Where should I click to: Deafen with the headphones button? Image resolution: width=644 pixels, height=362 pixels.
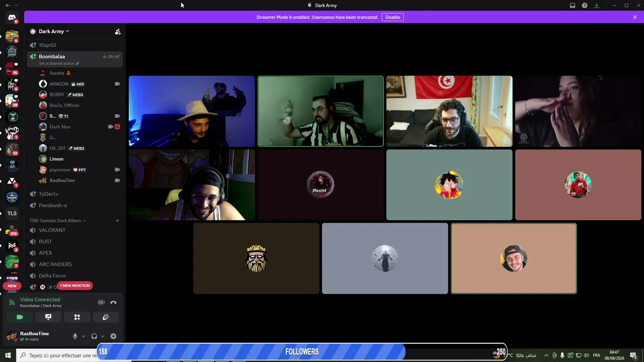(x=94, y=336)
